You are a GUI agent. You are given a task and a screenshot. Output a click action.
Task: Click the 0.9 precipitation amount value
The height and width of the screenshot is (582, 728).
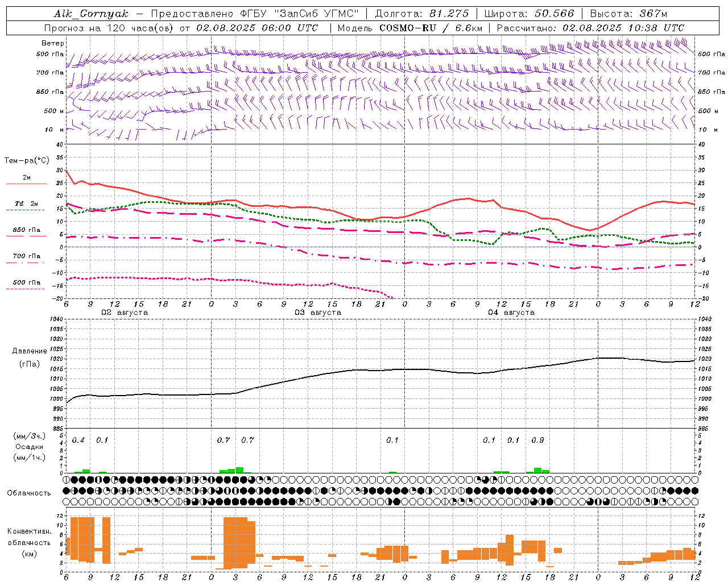537,440
